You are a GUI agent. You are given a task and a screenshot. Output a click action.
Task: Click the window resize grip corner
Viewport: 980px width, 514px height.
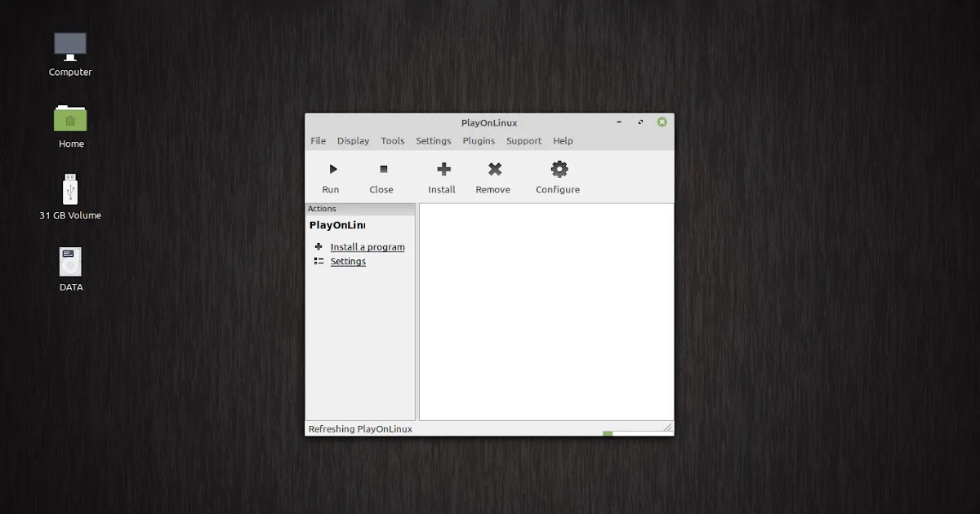point(668,428)
